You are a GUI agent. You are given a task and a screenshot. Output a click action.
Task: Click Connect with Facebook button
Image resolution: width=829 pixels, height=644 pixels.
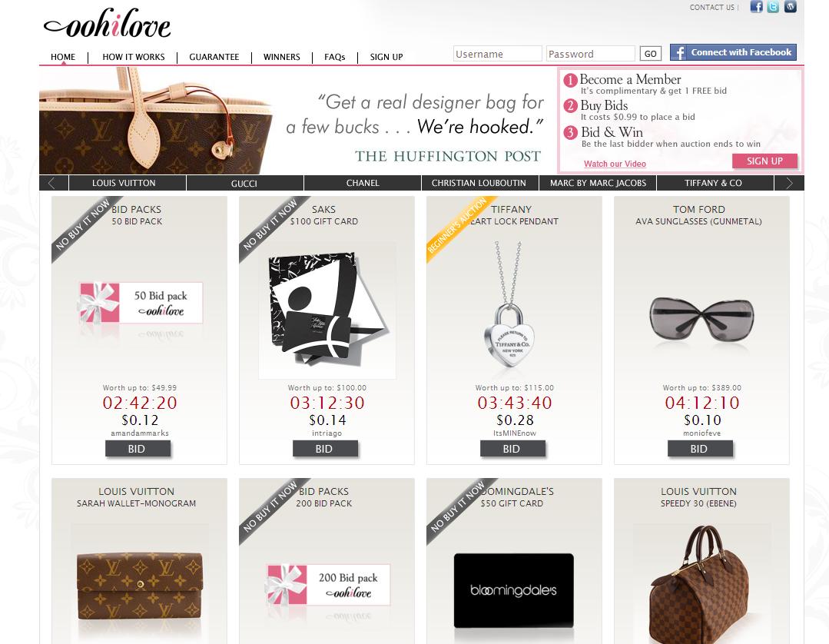click(733, 52)
